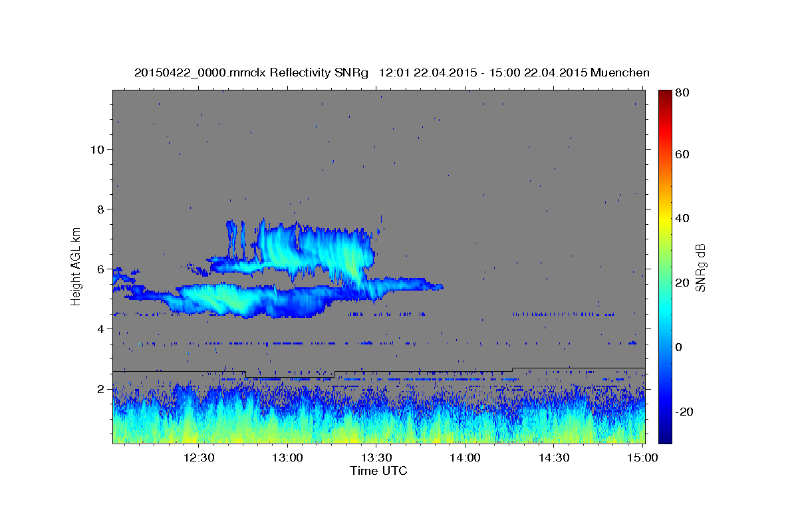Click the plot title '20150422_0000.mmclx Reflectivity SNRg'
The width and height of the screenshot is (798, 532).
pos(251,72)
